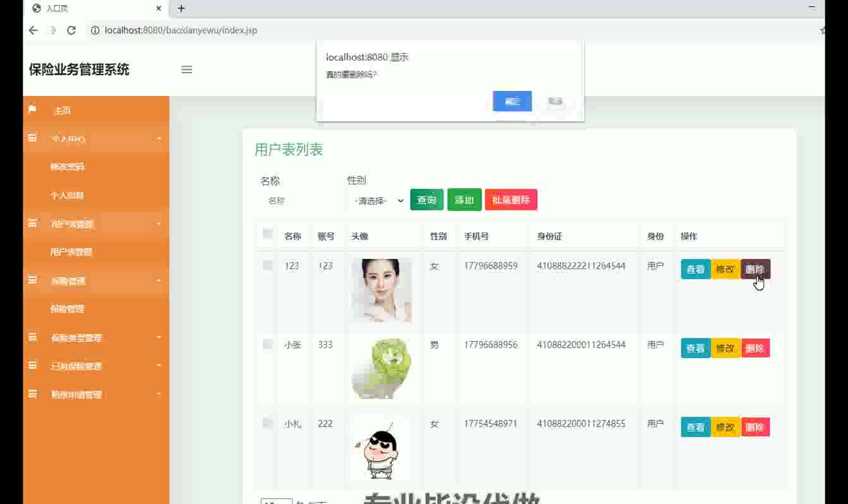Click 修改 for user 123
Screen dimensions: 848x504
[725, 269]
